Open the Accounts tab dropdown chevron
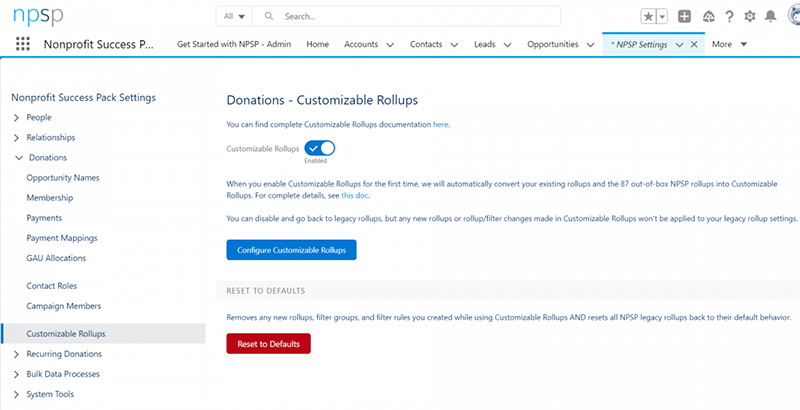 pyautogui.click(x=390, y=45)
